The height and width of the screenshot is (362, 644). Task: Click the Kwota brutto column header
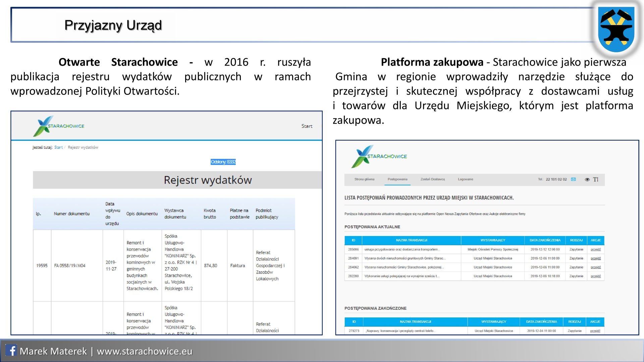[x=210, y=214]
